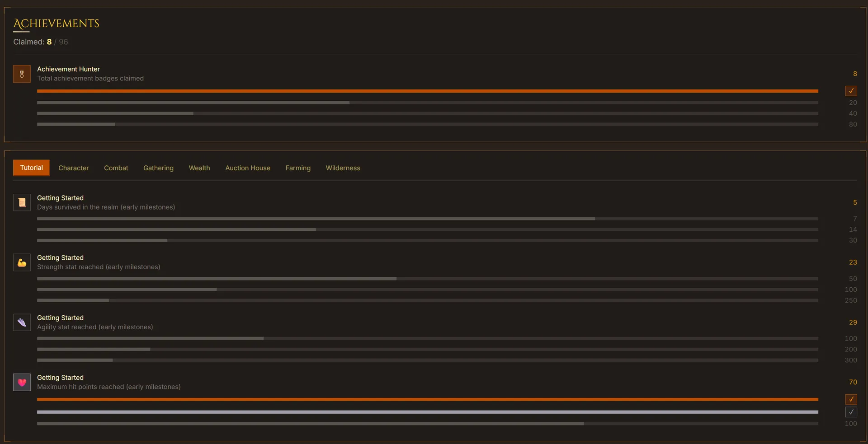Open the Gathering tab
The width and height of the screenshot is (868, 444).
pos(158,168)
